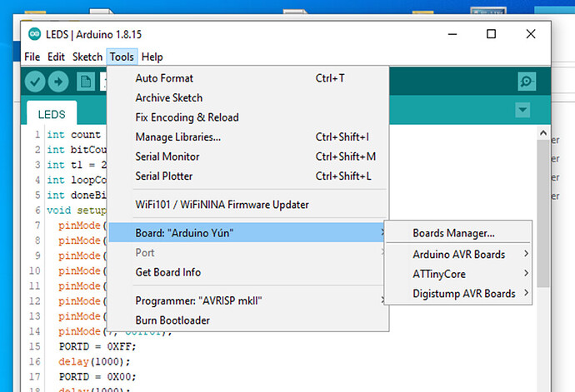Click "PORTD = 0XFF;" code line 15
This screenshot has height=392, width=575.
(97, 346)
